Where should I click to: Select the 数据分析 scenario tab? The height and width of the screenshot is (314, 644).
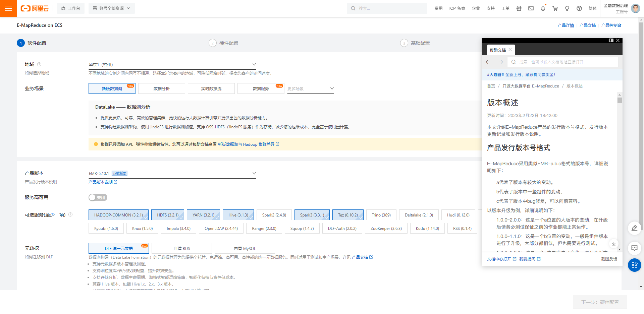162,89
